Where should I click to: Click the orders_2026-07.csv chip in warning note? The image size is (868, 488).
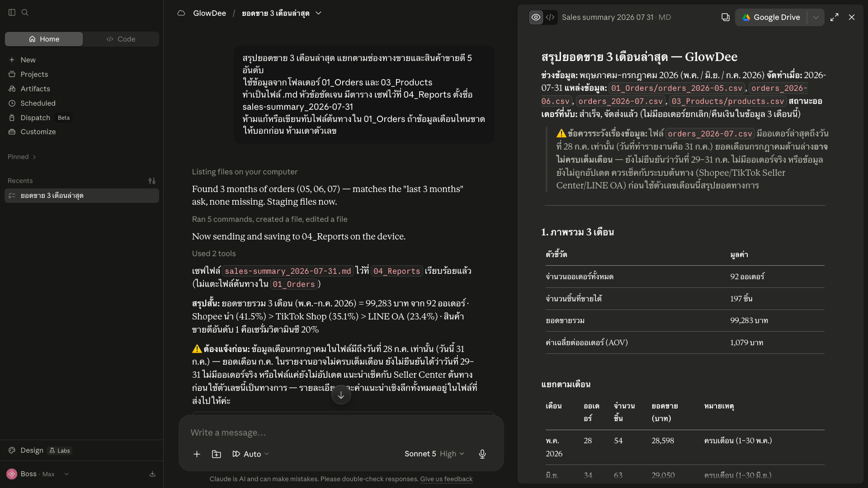pyautogui.click(x=710, y=134)
